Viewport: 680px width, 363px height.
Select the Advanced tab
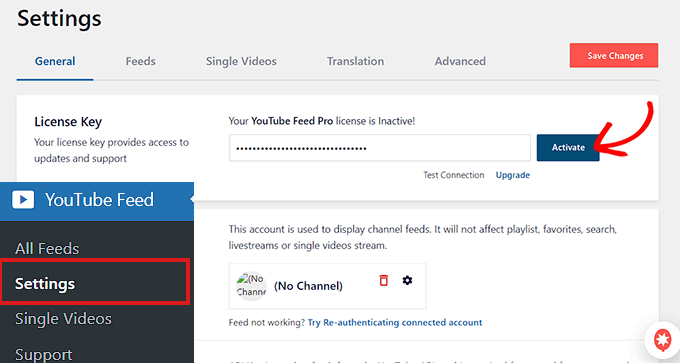click(460, 61)
